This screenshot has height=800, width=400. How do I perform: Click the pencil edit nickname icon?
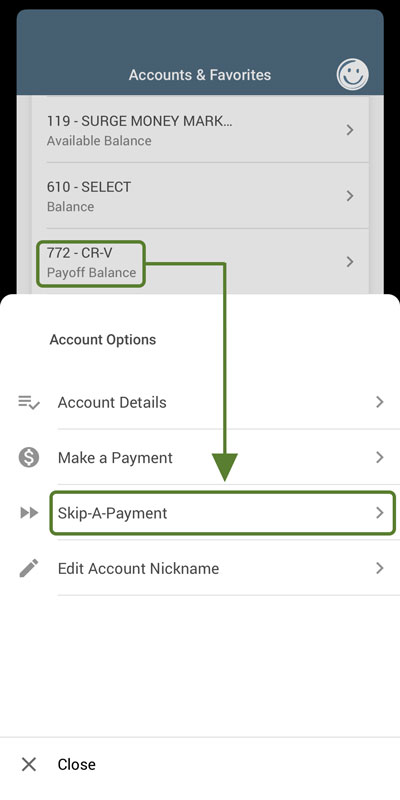(x=29, y=568)
